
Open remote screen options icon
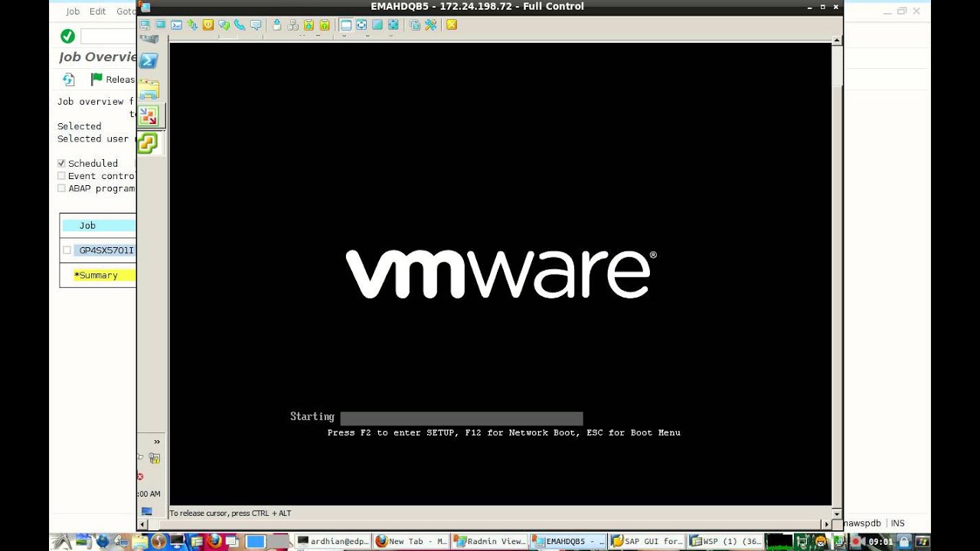(x=415, y=24)
